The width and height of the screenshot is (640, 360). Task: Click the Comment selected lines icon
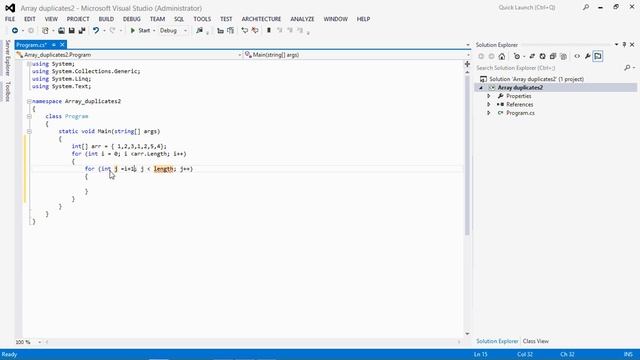tap(244, 31)
